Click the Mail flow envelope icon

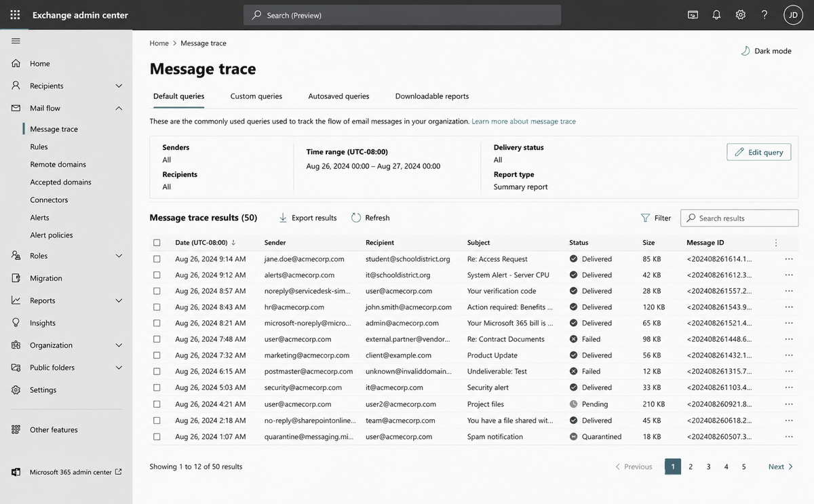(x=16, y=108)
